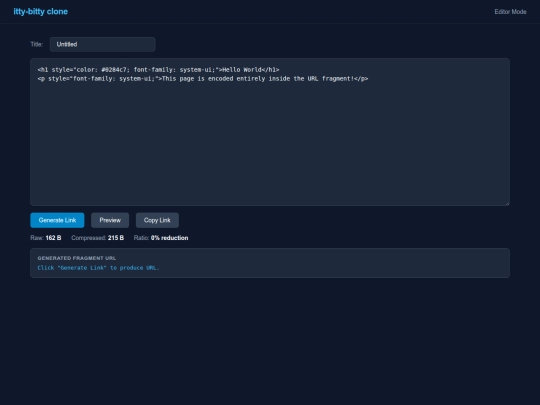Viewport: 540px width, 405px height.
Task: Click the Ratio 0% reduction stat
Action: tap(161, 238)
